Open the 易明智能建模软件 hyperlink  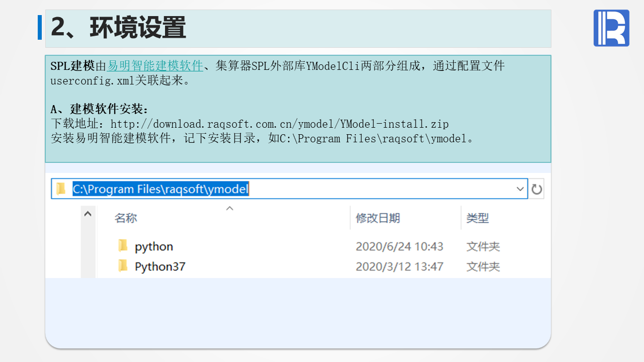(155, 66)
